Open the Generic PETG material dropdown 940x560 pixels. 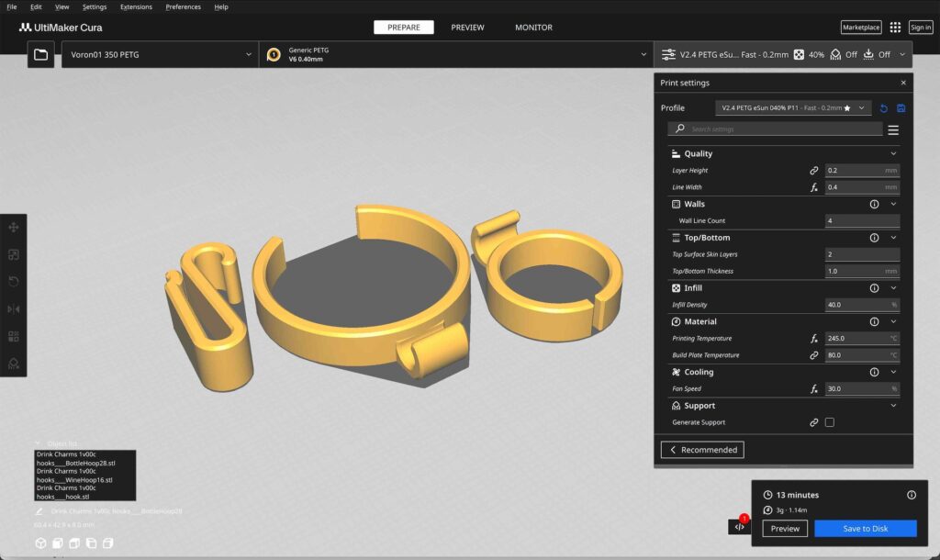pyautogui.click(x=456, y=54)
